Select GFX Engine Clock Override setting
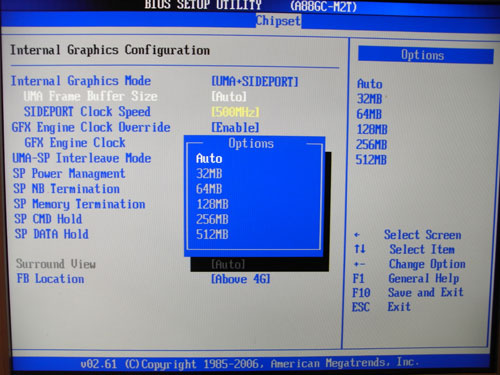Screen dimensions: 500x375 (x=91, y=127)
